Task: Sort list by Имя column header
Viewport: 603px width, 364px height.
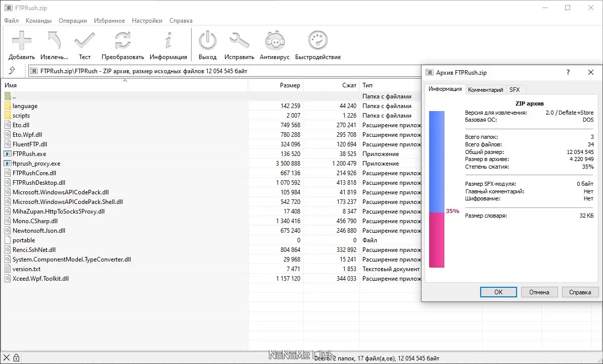Action: click(124, 85)
